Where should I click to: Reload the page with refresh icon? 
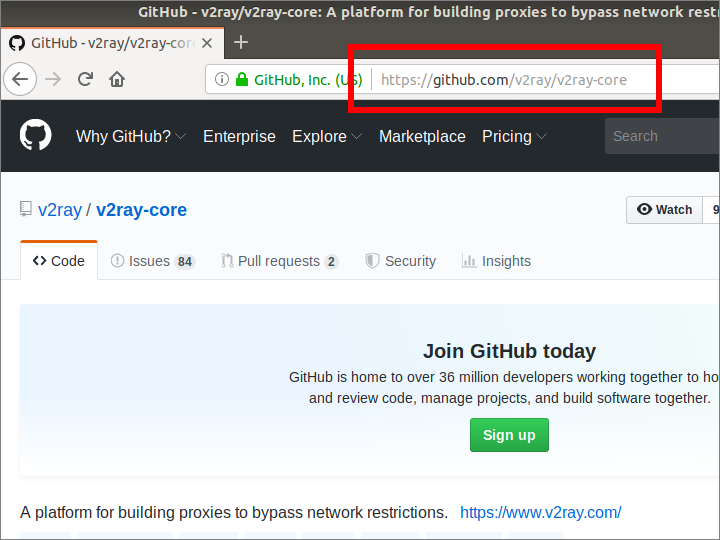(x=85, y=79)
